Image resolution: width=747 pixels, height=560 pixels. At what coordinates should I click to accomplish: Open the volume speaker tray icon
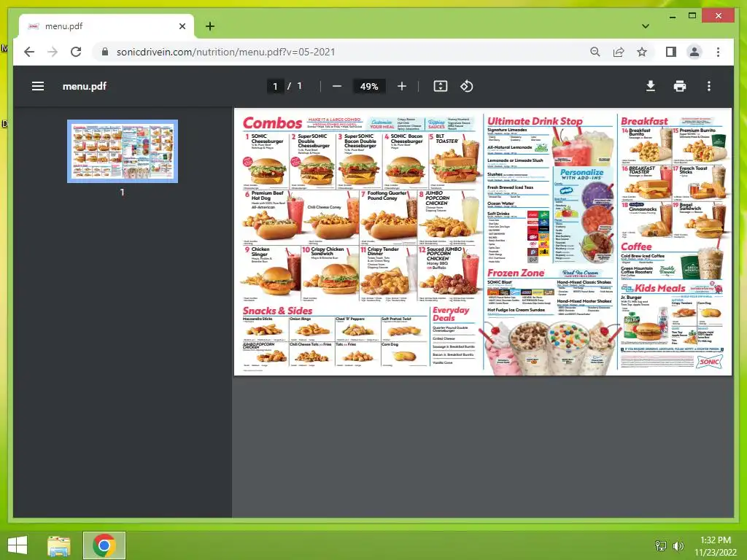pos(678,546)
